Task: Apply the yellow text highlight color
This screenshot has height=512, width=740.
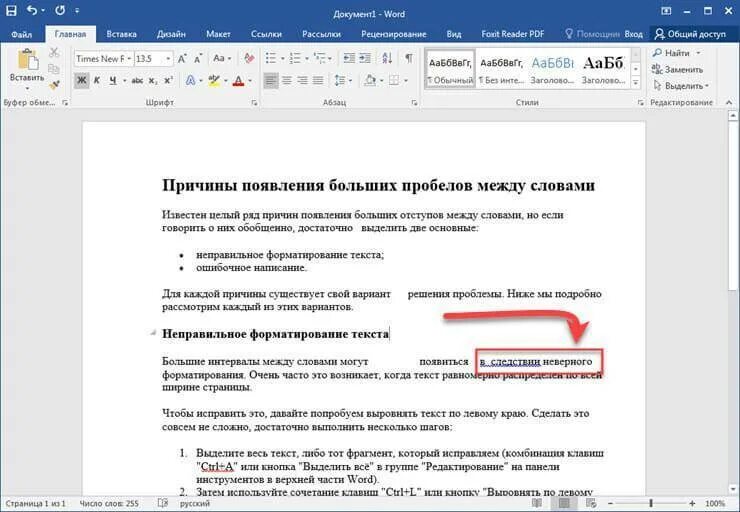Action: pyautogui.click(x=214, y=81)
